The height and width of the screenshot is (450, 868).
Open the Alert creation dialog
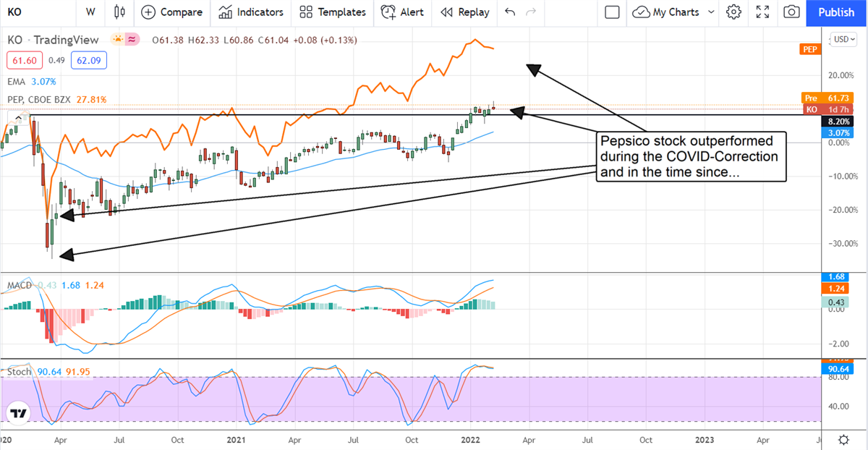pos(402,12)
